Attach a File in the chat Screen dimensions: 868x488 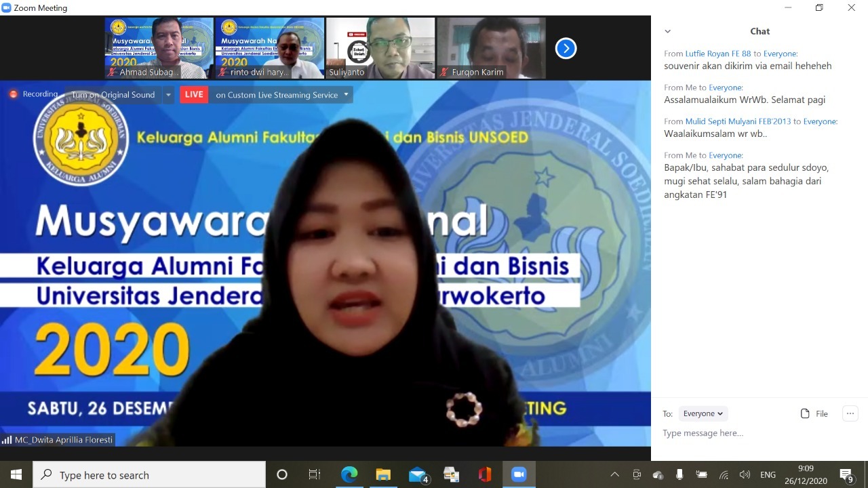[814, 413]
